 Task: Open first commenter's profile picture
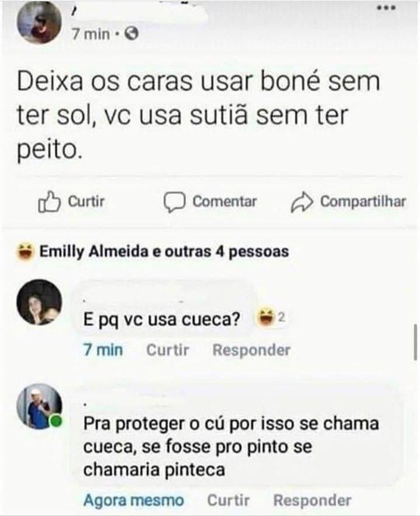click(39, 302)
